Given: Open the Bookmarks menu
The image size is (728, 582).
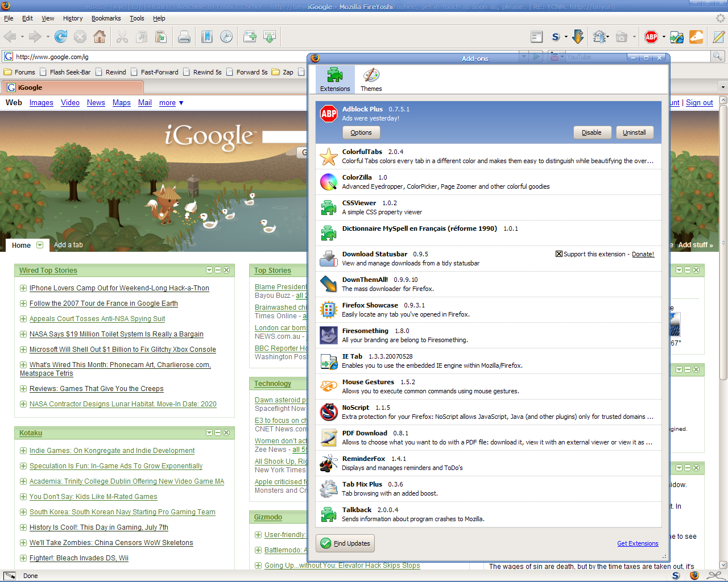Looking at the screenshot, I should pyautogui.click(x=106, y=18).
